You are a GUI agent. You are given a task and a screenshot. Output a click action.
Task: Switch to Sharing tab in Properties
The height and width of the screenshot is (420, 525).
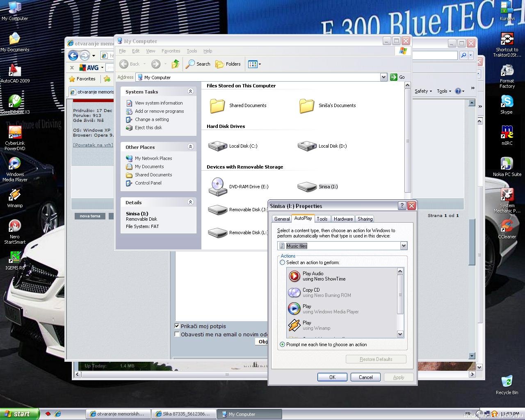tap(365, 219)
